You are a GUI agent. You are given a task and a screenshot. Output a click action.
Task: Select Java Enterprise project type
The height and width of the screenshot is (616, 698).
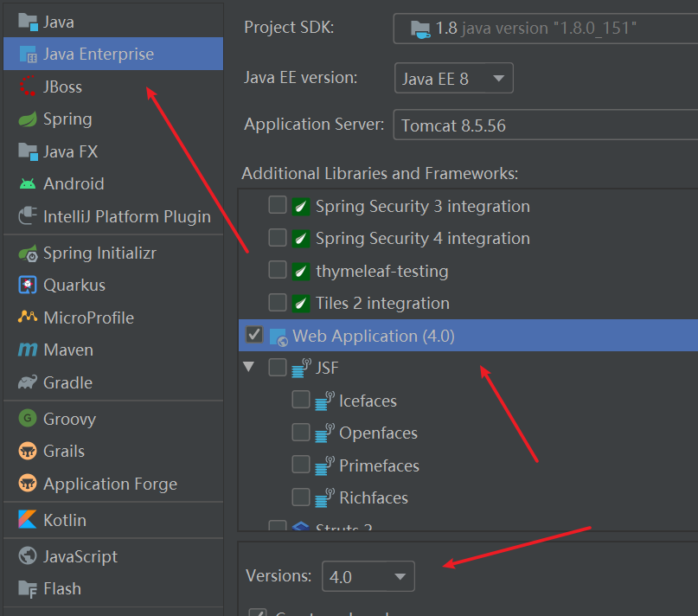(x=98, y=54)
